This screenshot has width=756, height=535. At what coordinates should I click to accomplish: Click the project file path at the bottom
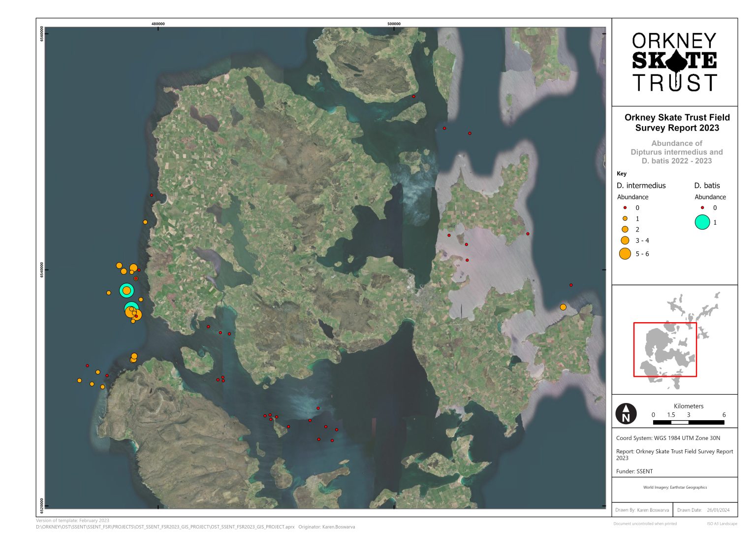(x=162, y=526)
